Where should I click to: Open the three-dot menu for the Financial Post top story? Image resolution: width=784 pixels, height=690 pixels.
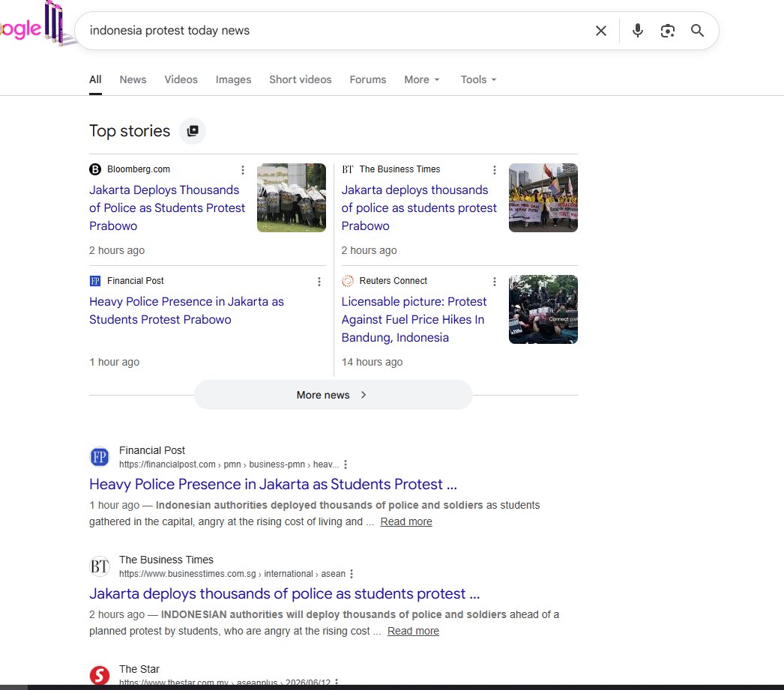[319, 282]
